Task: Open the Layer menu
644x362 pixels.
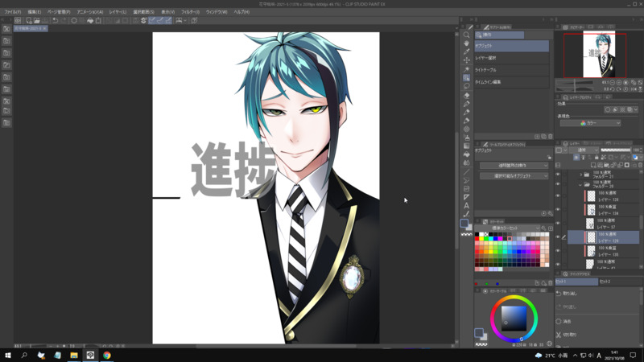Action: pos(118,12)
